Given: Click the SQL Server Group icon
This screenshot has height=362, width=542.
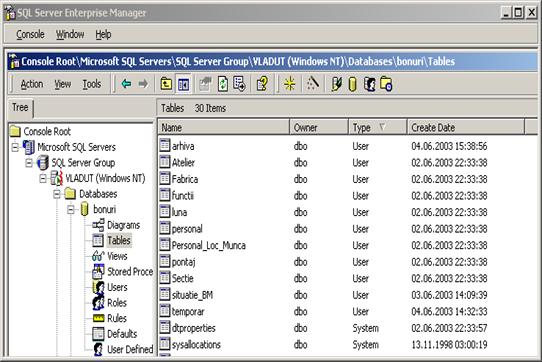Looking at the screenshot, I should [x=43, y=163].
